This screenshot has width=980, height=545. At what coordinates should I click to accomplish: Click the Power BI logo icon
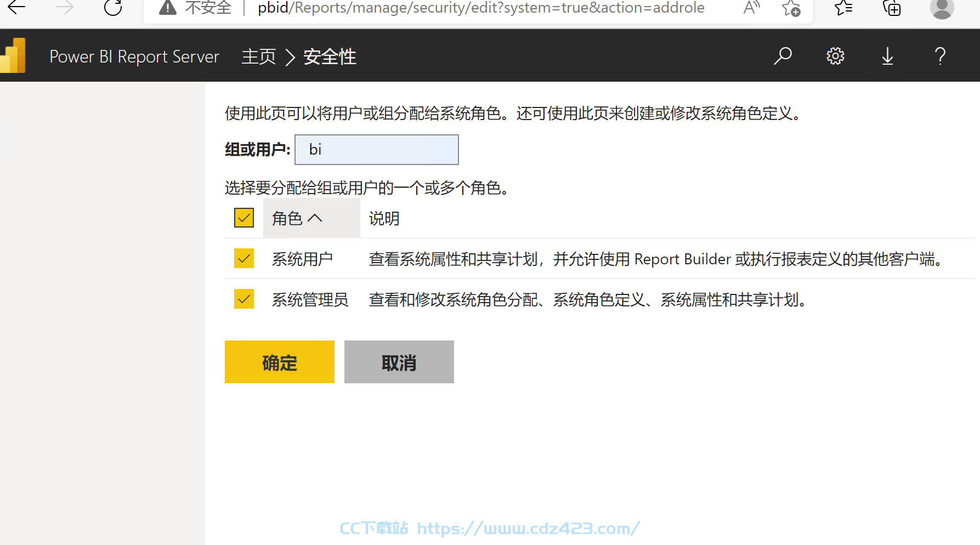14,55
